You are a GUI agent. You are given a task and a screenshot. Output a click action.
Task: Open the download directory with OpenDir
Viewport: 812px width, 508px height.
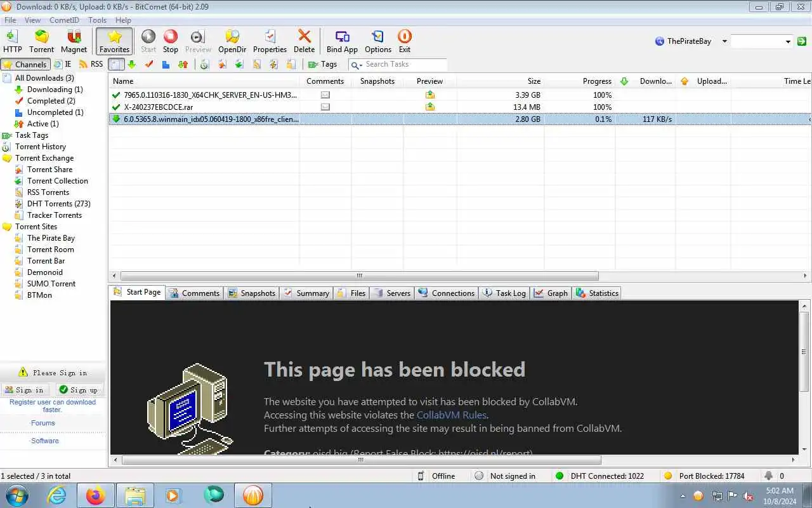click(232, 41)
